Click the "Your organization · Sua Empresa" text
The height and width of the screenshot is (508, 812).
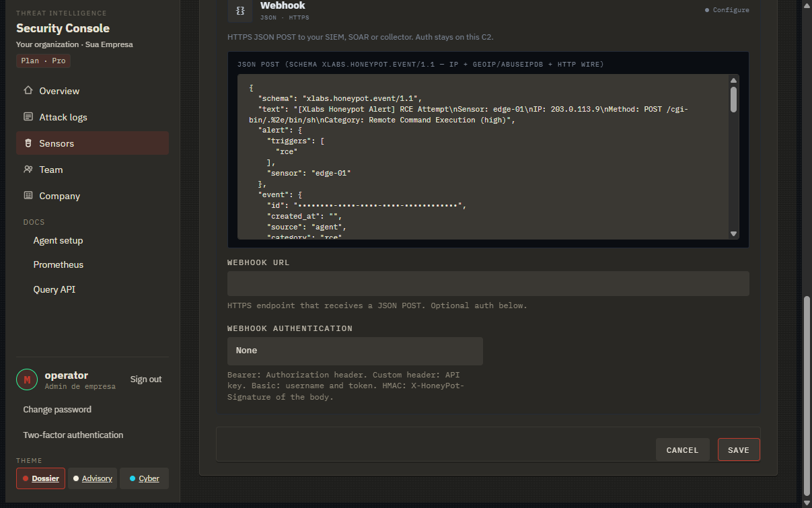pos(74,44)
